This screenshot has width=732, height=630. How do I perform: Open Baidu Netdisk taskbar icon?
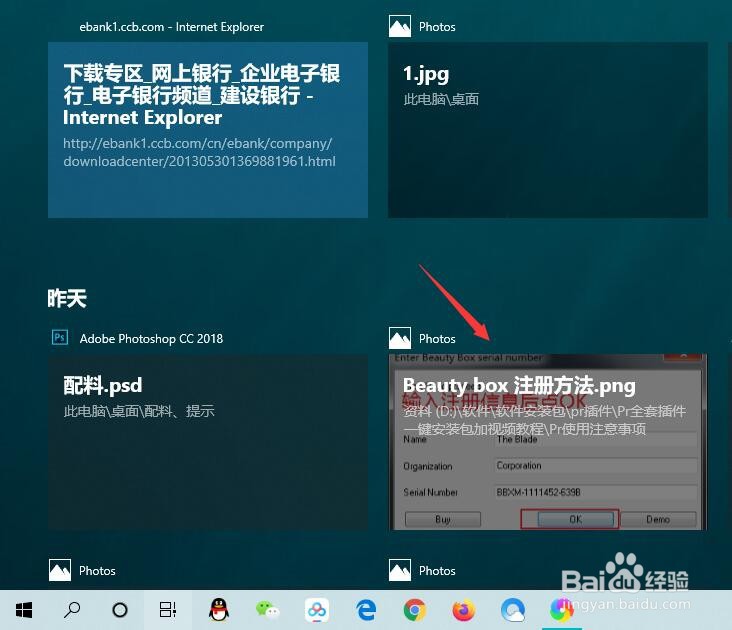pyautogui.click(x=317, y=610)
